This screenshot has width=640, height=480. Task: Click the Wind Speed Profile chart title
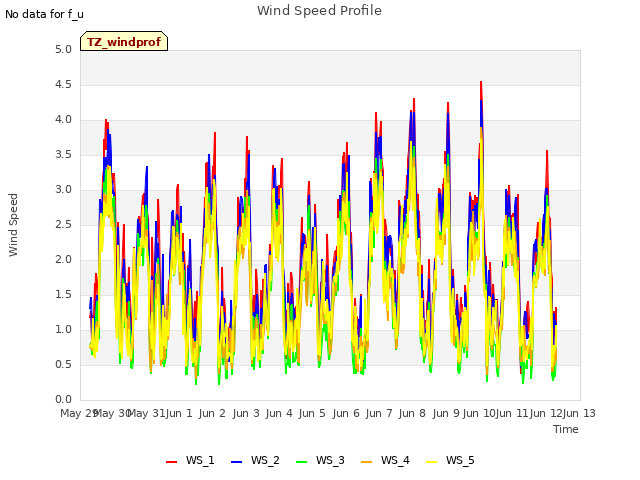tap(319, 11)
